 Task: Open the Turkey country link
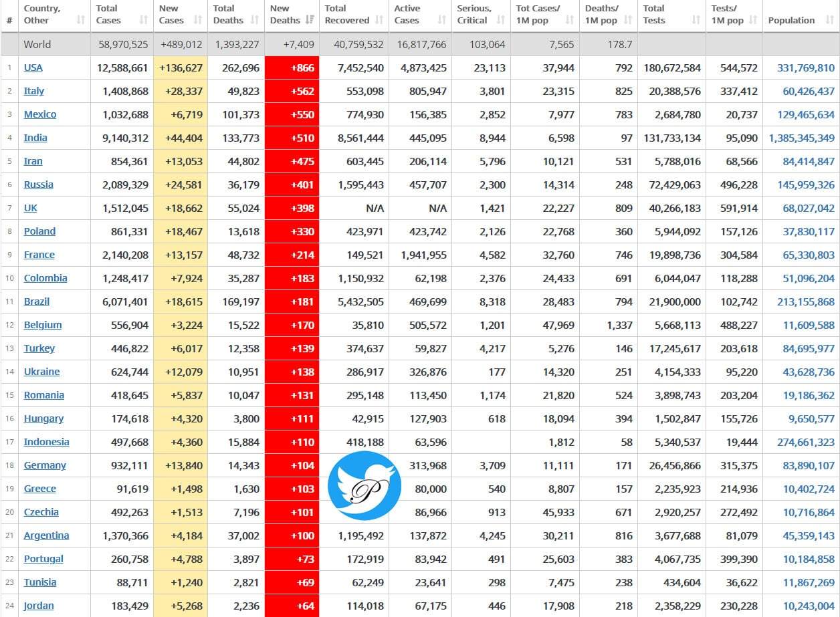tap(39, 348)
